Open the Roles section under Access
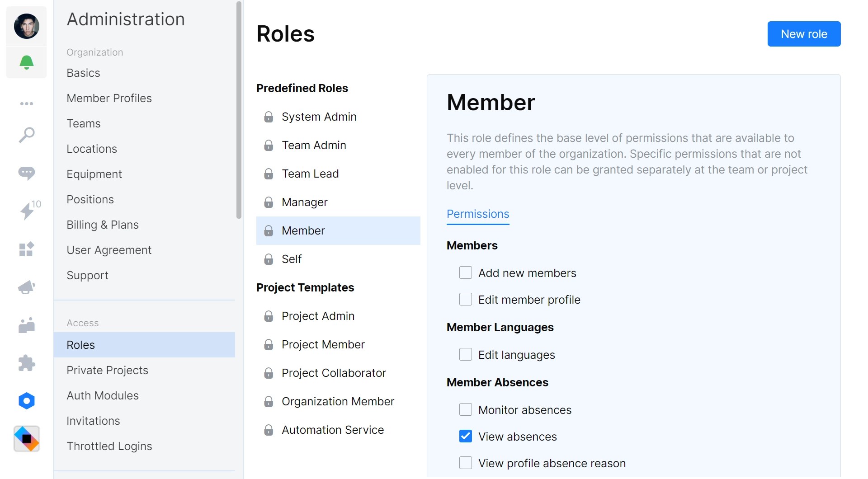This screenshot has width=868, height=479. (80, 344)
